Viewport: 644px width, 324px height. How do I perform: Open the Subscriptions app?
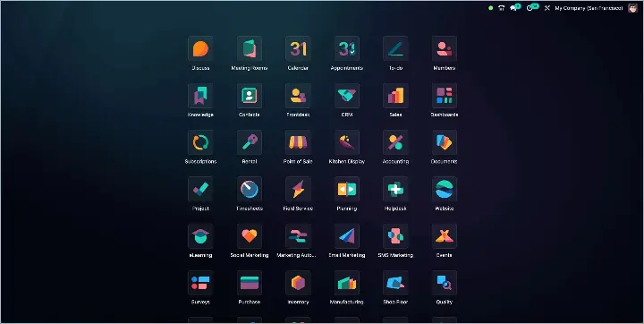[x=200, y=142]
